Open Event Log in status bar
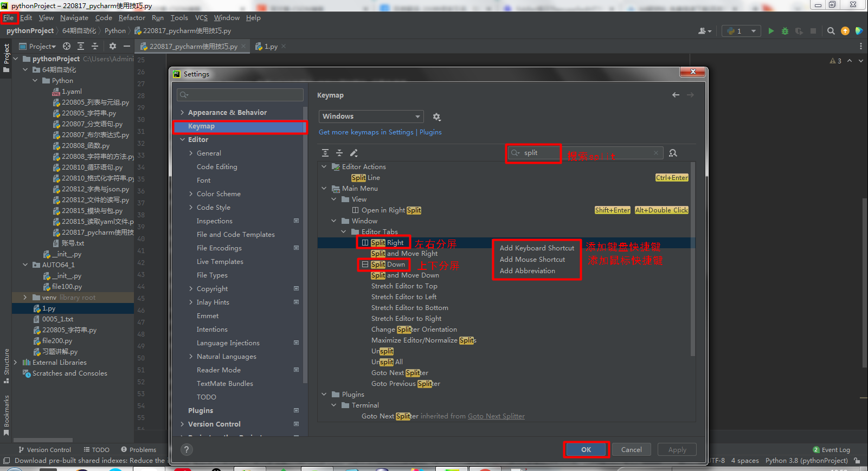Viewport: 868px width, 471px height. point(831,450)
